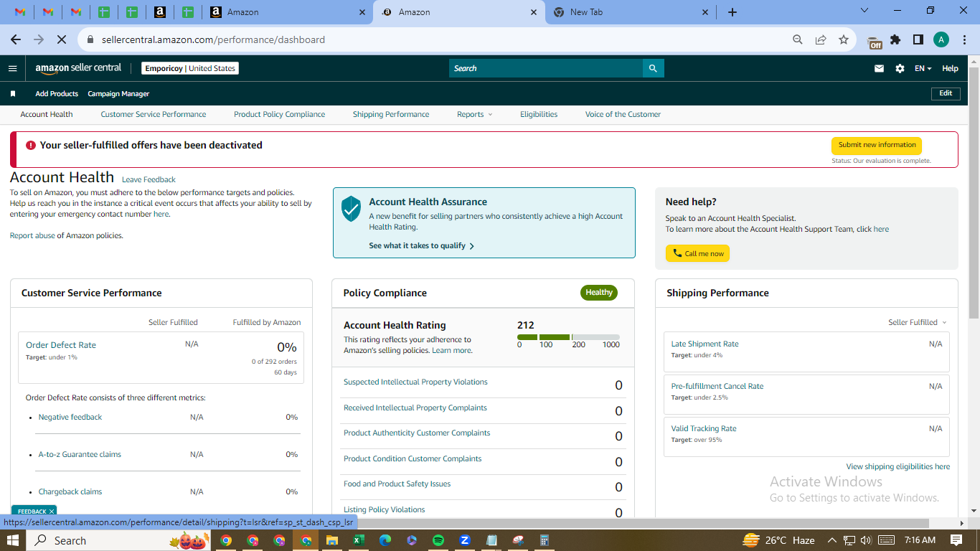Open the Chrome tab search chevron
The image size is (980, 551).
[x=864, y=11]
